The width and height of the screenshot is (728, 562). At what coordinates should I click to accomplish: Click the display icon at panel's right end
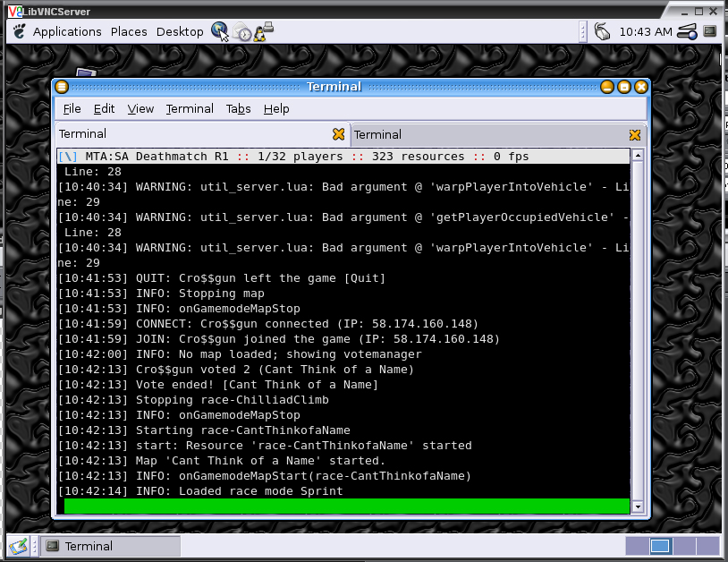710,31
